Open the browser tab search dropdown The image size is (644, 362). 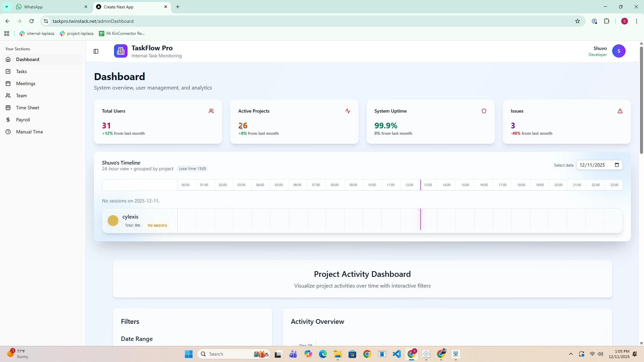coord(6,7)
